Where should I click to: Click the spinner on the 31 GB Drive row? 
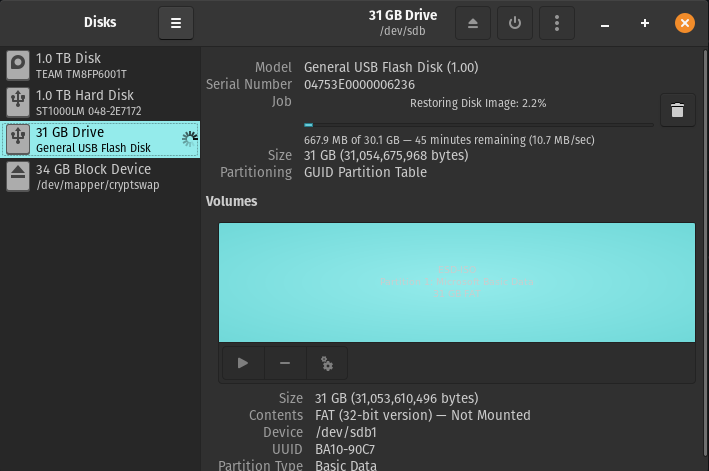(x=189, y=140)
